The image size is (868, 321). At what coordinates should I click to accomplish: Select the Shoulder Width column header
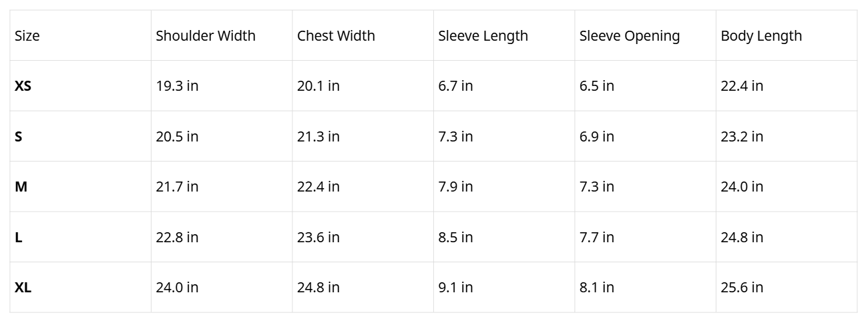coord(206,36)
